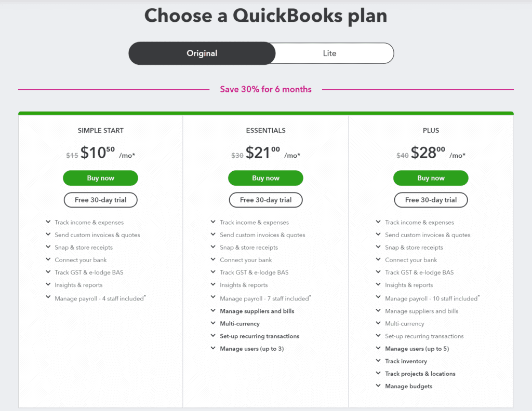Click Essentials Set-up recurring transactions feature
The width and height of the screenshot is (532, 411).
(x=260, y=336)
